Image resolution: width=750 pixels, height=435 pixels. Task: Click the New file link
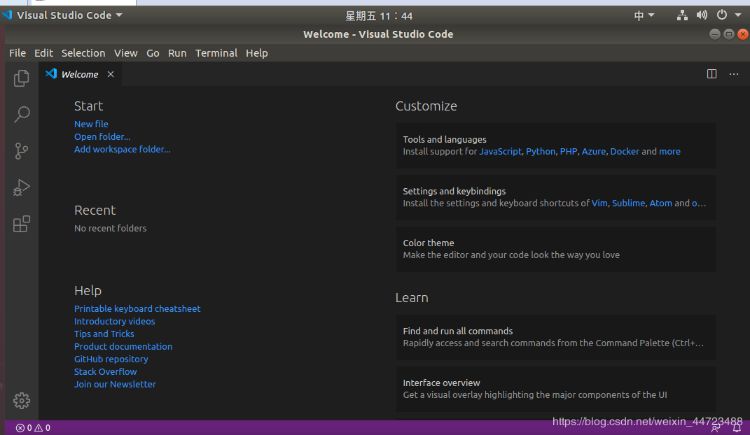pyautogui.click(x=91, y=124)
